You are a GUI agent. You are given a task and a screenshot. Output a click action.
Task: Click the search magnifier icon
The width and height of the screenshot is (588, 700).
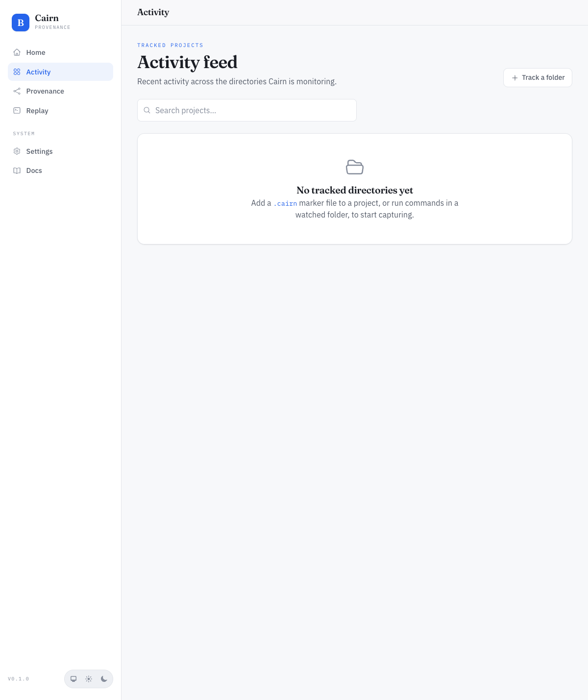point(147,110)
